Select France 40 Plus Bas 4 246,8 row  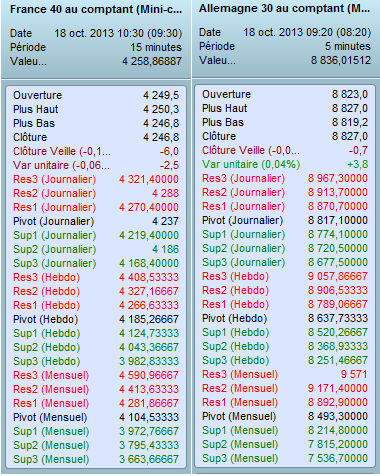tap(96, 123)
